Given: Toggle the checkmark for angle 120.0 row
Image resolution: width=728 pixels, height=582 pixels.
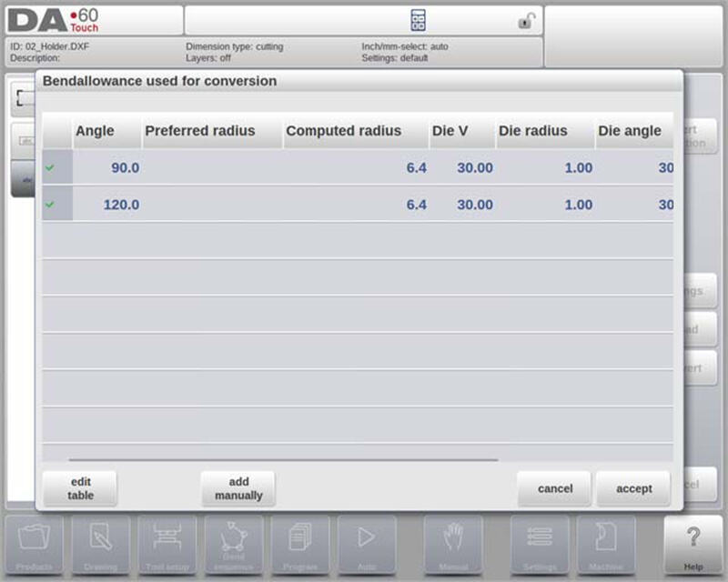Looking at the screenshot, I should (x=50, y=205).
